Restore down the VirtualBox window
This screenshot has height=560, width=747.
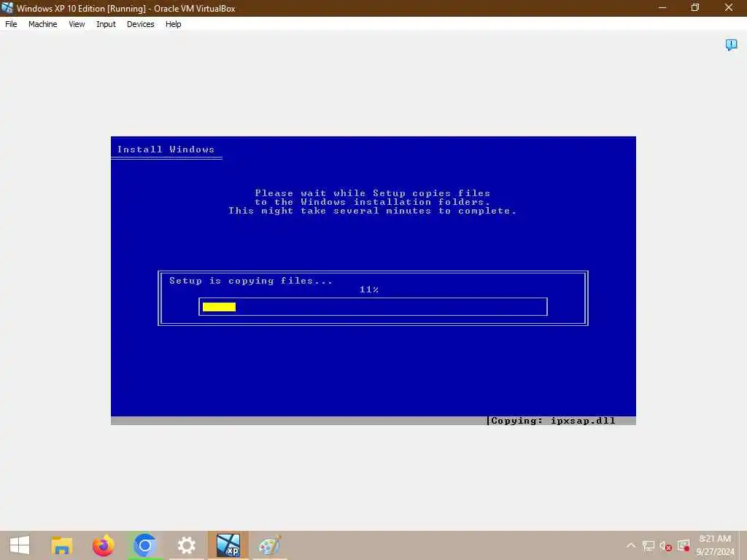(695, 7)
